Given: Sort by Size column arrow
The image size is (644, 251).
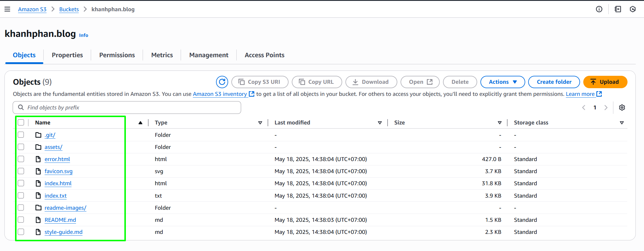Looking at the screenshot, I should [500, 123].
